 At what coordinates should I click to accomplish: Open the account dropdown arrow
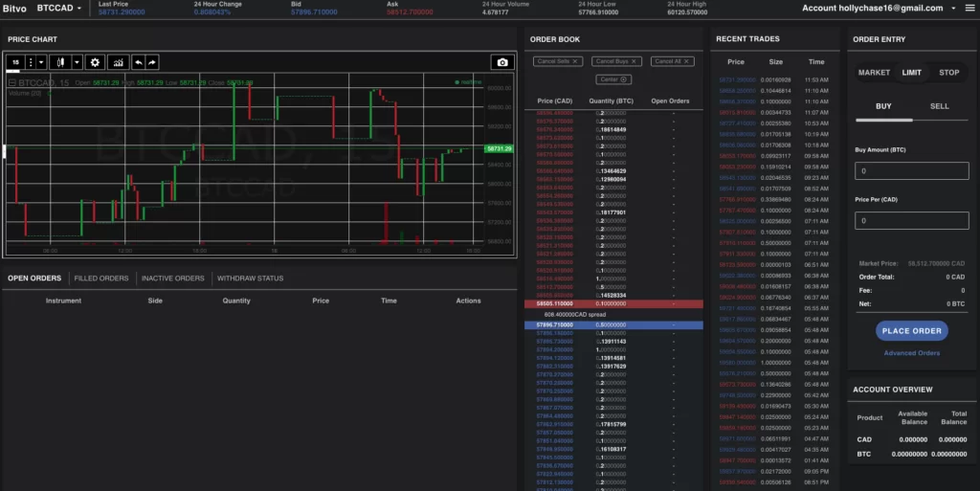[953, 8]
